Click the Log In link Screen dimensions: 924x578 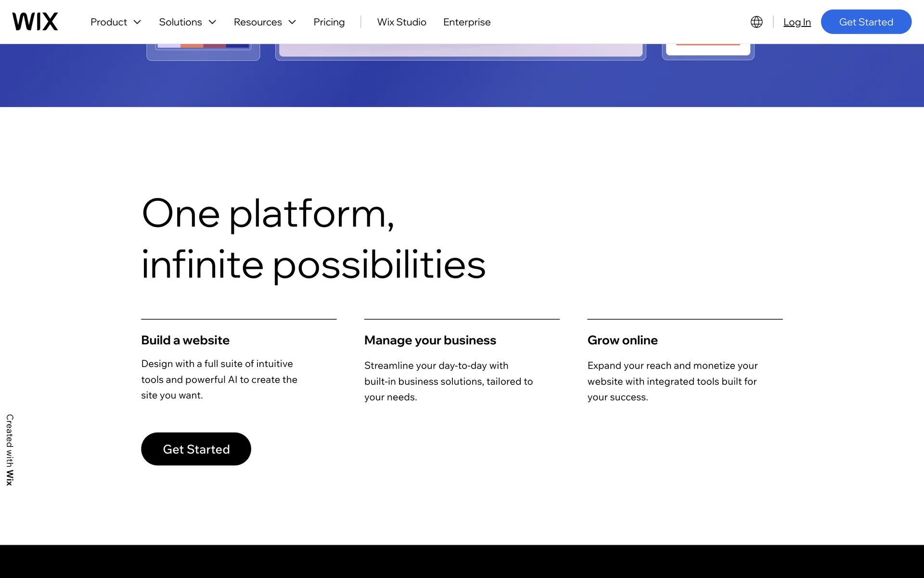coord(796,22)
